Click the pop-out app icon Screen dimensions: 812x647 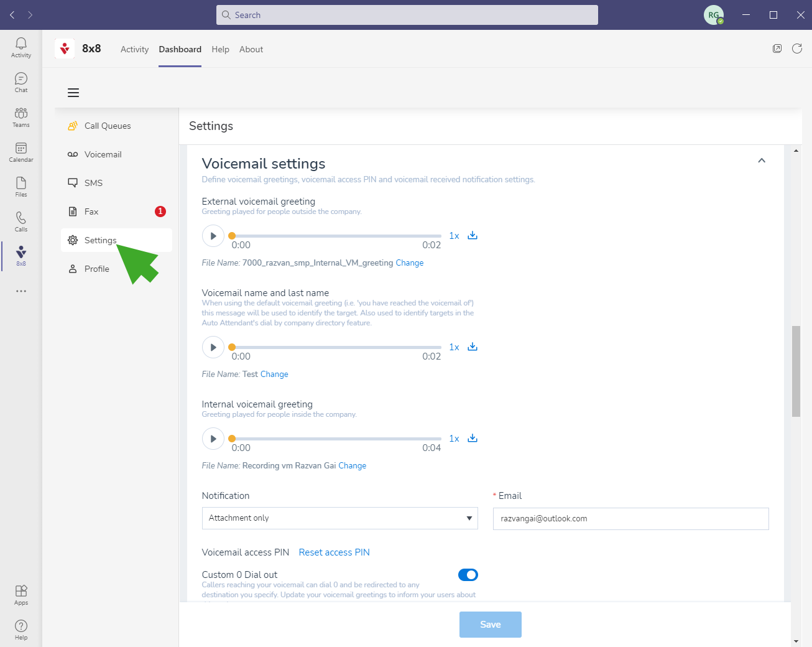point(777,49)
